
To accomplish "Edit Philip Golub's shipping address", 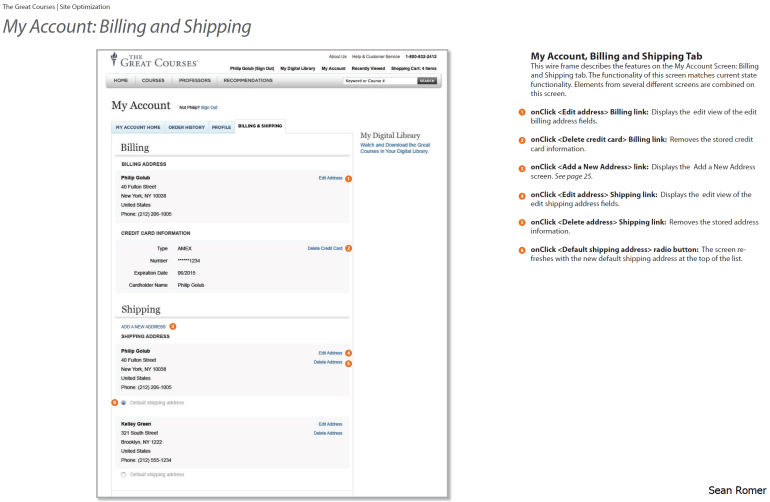I will (330, 353).
